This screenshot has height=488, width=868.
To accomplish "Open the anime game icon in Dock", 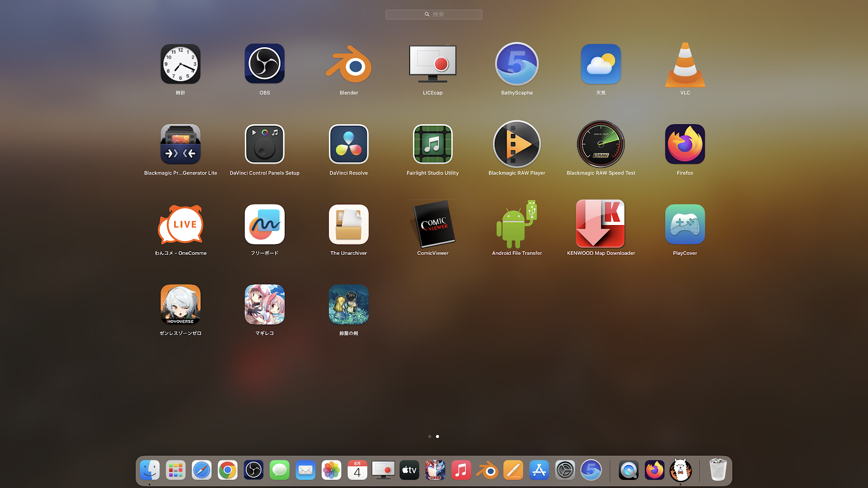I will pos(435,470).
